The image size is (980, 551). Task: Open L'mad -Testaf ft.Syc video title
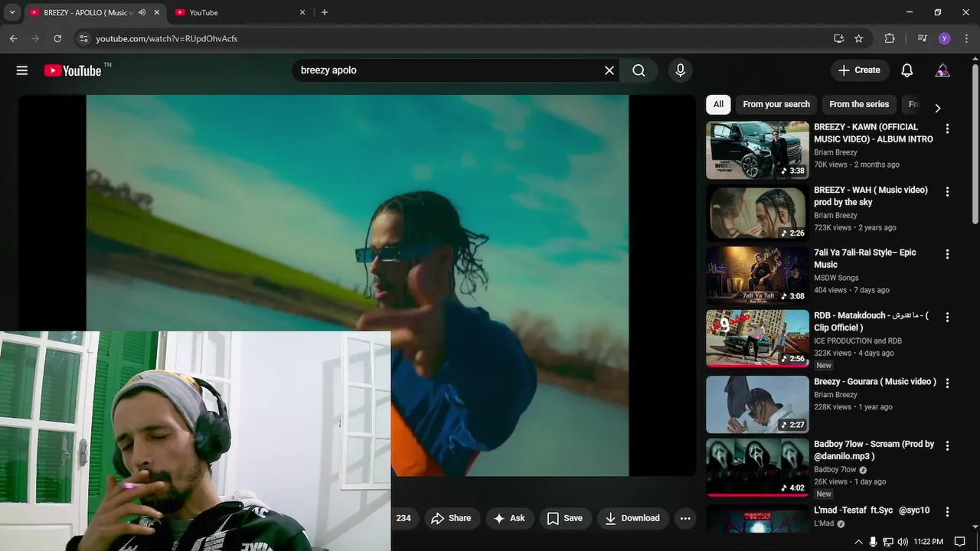(x=872, y=510)
